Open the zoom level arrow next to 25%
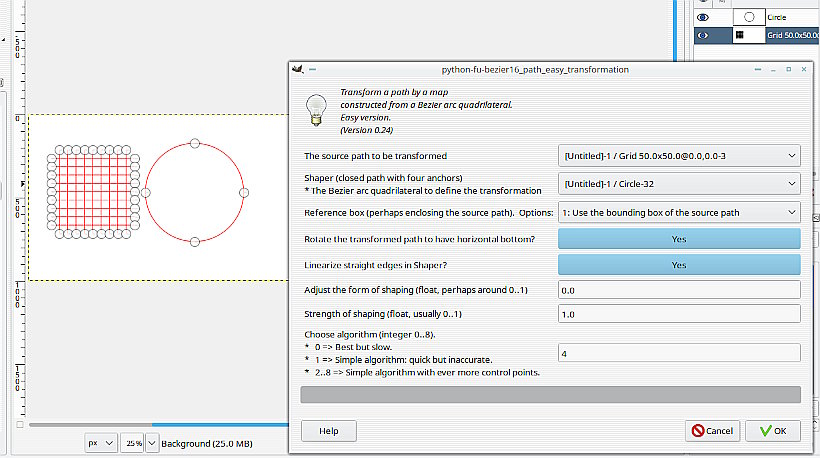The height and width of the screenshot is (458, 820). [152, 443]
